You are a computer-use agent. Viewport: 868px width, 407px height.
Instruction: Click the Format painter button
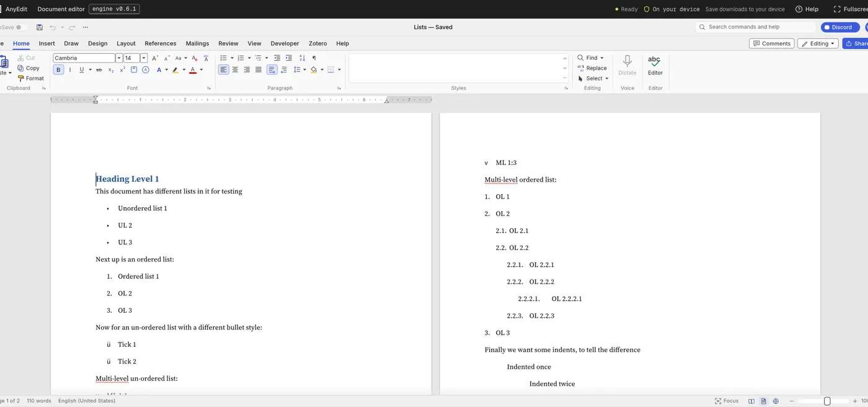pyautogui.click(x=31, y=78)
